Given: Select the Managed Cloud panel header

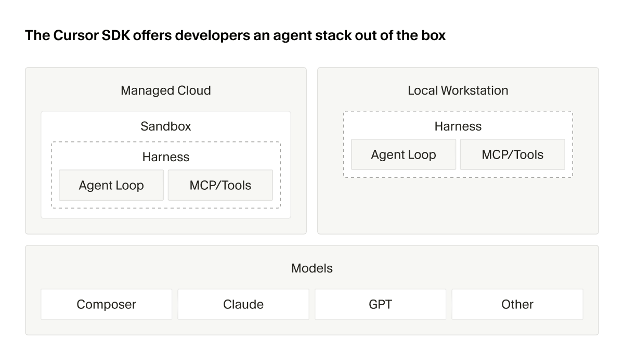Looking at the screenshot, I should (x=165, y=90).
